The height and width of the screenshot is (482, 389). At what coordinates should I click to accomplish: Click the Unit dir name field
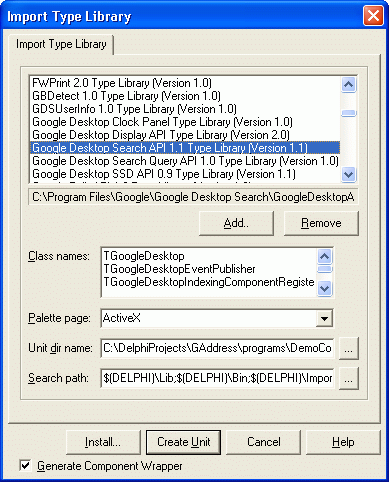(x=217, y=348)
